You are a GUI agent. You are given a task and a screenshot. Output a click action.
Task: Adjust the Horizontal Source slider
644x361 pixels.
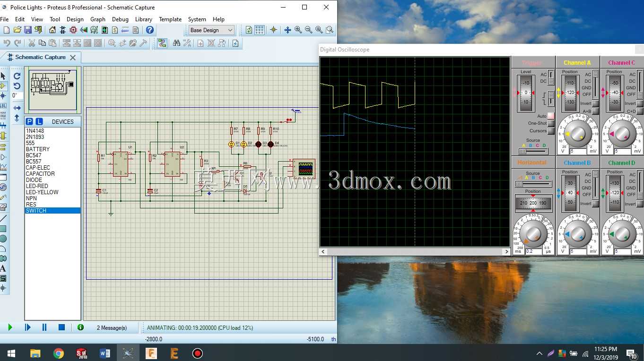533,184
